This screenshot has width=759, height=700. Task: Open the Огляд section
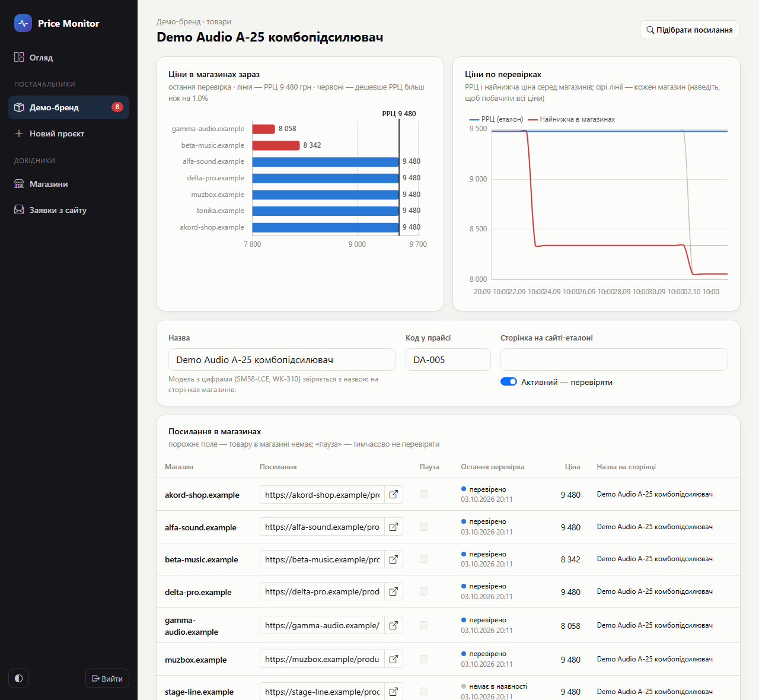click(69, 58)
